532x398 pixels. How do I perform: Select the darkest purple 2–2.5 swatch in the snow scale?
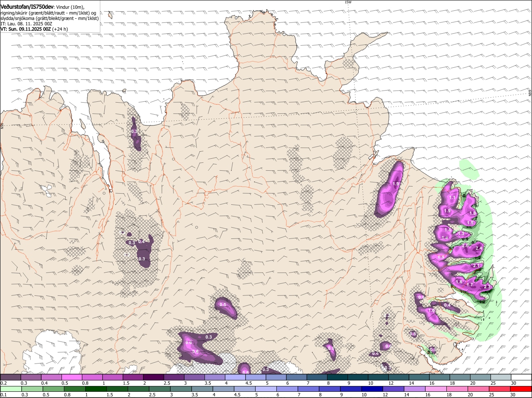pos(153,377)
